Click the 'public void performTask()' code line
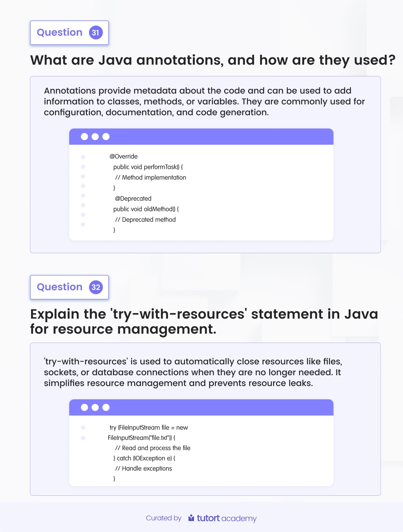This screenshot has width=403, height=532. [x=148, y=167]
